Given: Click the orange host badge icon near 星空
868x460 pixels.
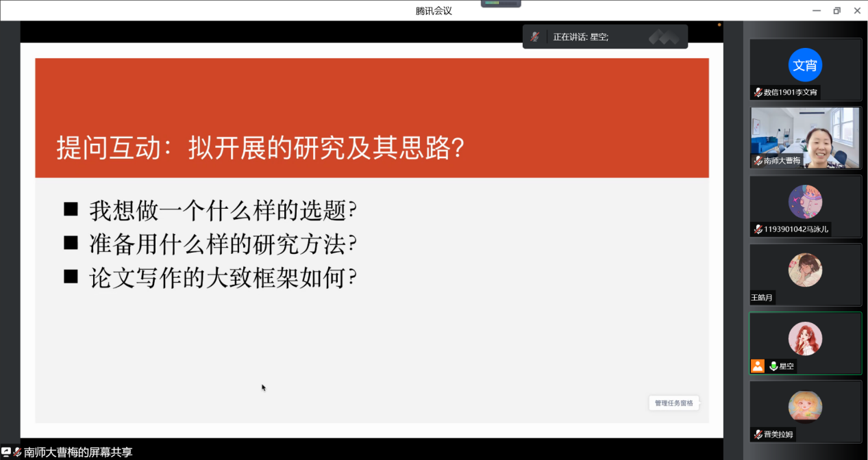Looking at the screenshot, I should click(757, 366).
